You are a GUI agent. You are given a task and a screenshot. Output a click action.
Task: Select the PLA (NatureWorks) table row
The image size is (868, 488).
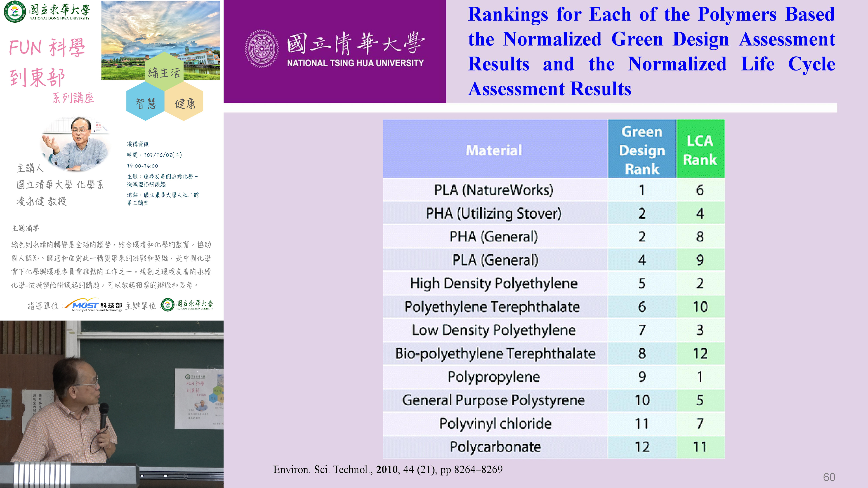pos(494,190)
